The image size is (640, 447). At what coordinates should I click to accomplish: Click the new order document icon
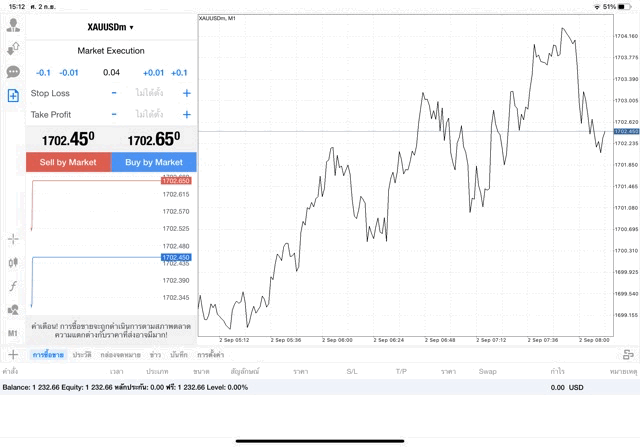(x=13, y=96)
